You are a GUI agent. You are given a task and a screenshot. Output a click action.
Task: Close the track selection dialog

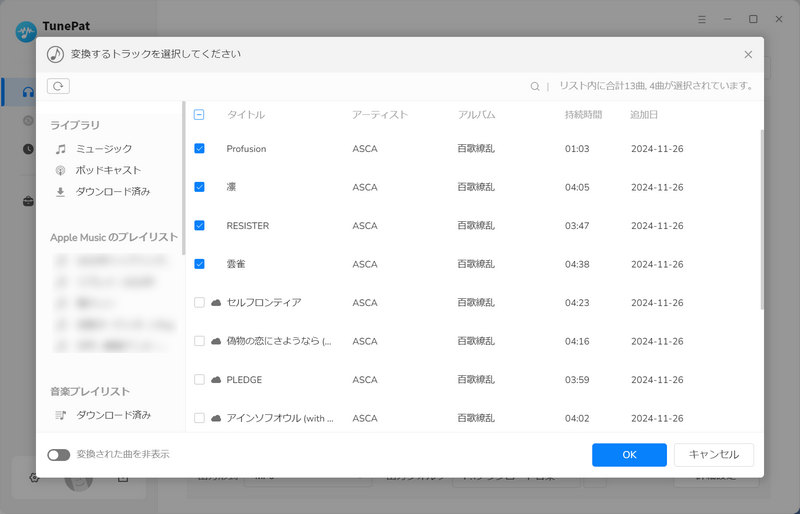[x=748, y=55]
